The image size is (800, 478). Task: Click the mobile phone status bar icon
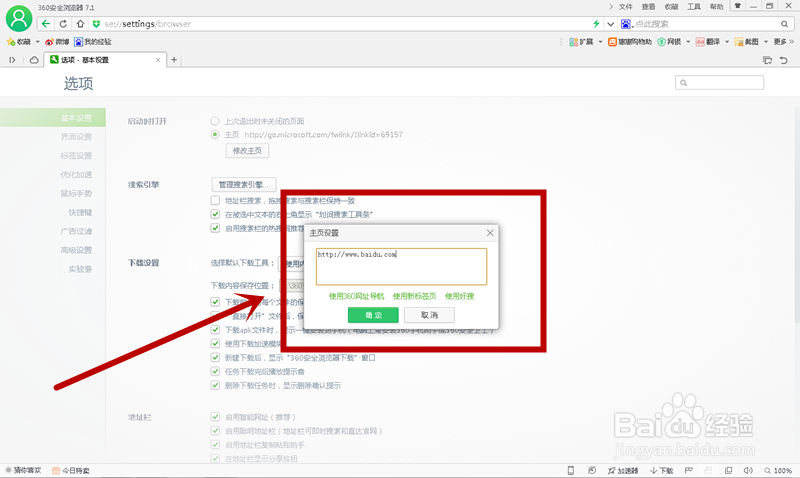(x=571, y=470)
